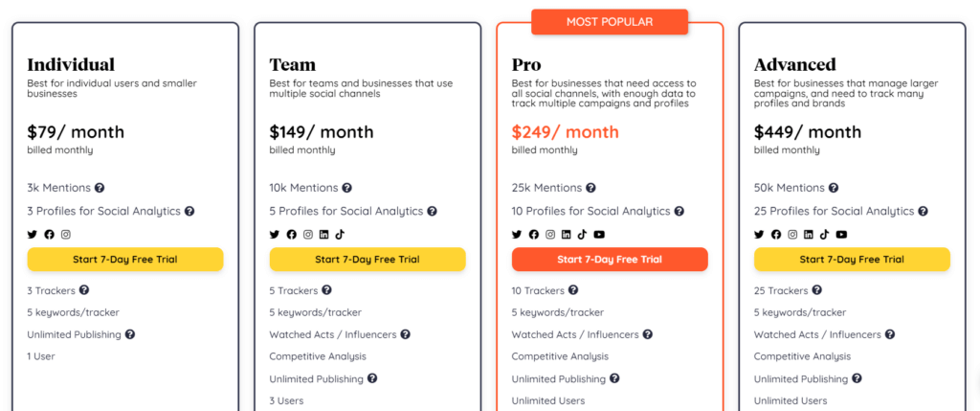The image size is (980, 411).
Task: Click the TikTok icon in the Team plan
Action: 340,235
